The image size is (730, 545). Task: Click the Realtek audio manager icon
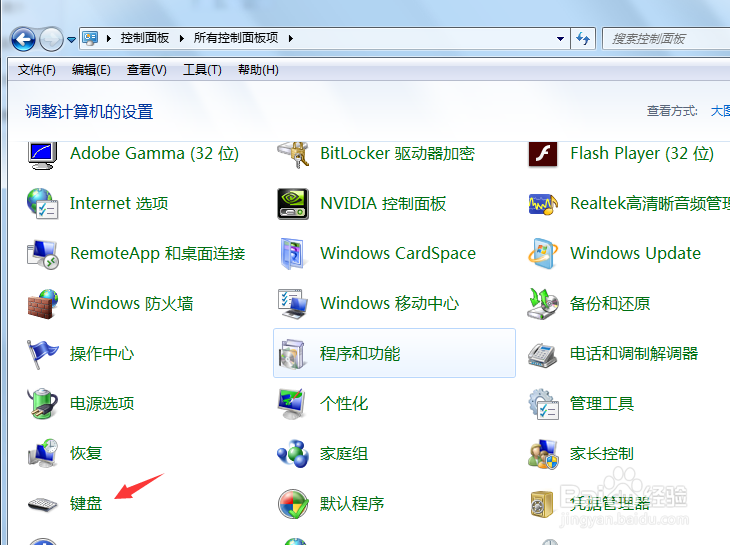[543, 204]
